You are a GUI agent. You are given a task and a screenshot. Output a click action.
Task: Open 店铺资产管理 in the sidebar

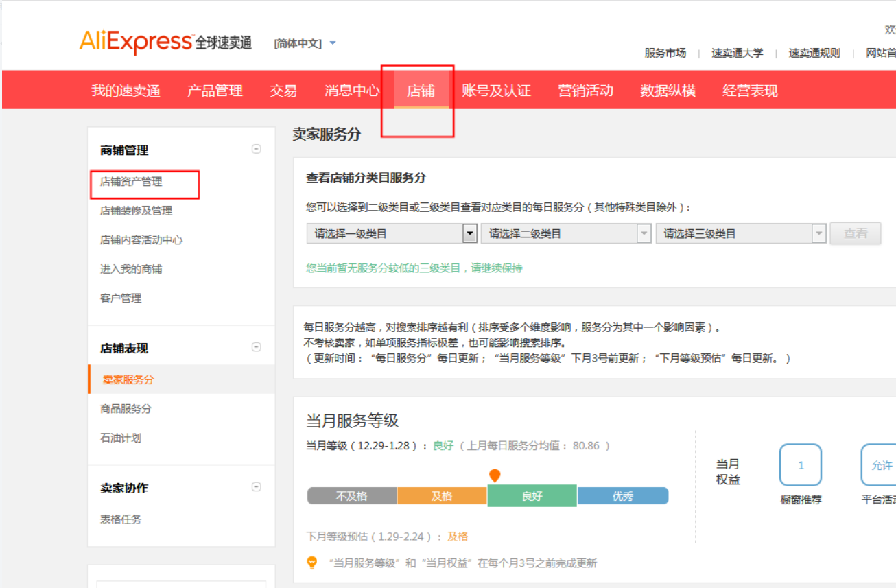click(131, 182)
